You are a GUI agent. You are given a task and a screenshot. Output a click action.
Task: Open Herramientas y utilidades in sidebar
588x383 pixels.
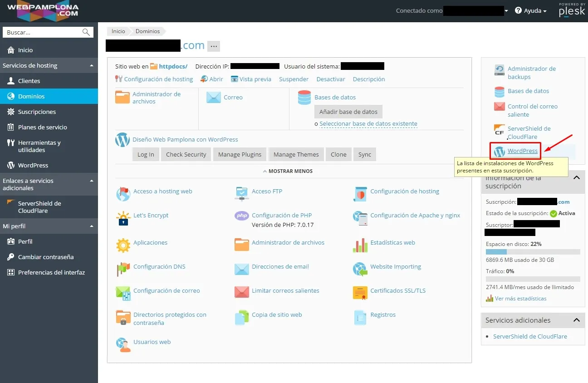coord(39,146)
